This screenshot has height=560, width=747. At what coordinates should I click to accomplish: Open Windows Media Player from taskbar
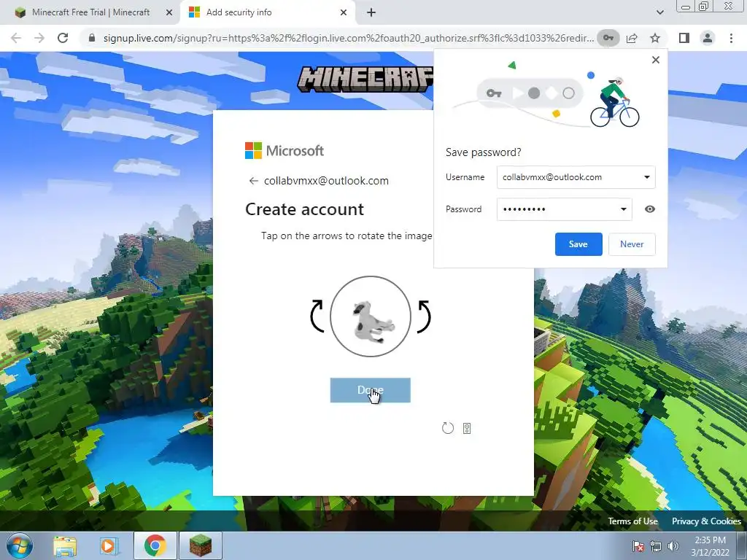109,546
